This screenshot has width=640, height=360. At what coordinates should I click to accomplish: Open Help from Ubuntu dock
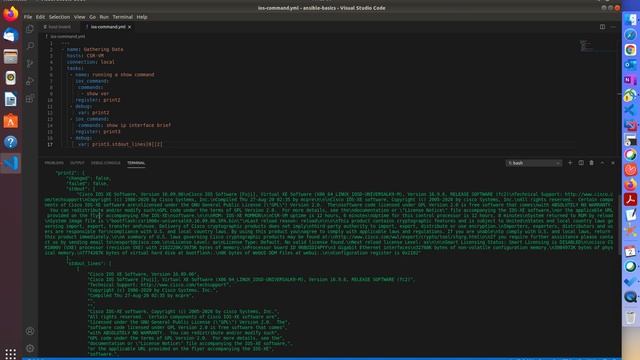[11, 142]
